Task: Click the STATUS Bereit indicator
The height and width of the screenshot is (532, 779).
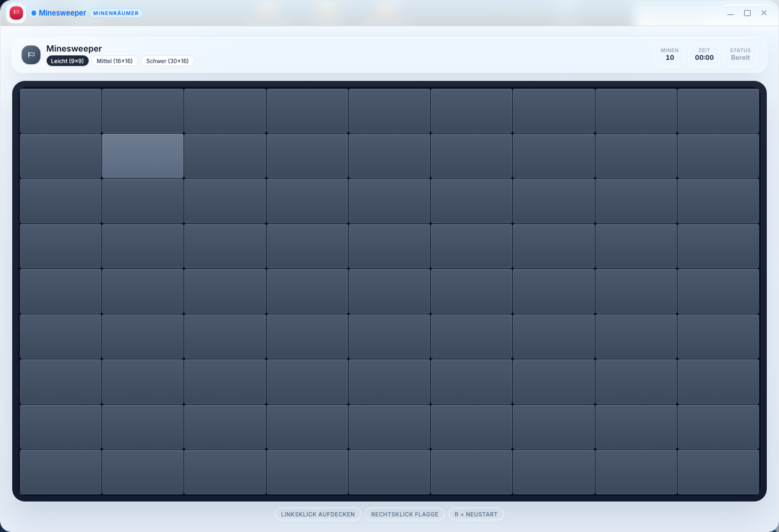Action: coord(740,54)
